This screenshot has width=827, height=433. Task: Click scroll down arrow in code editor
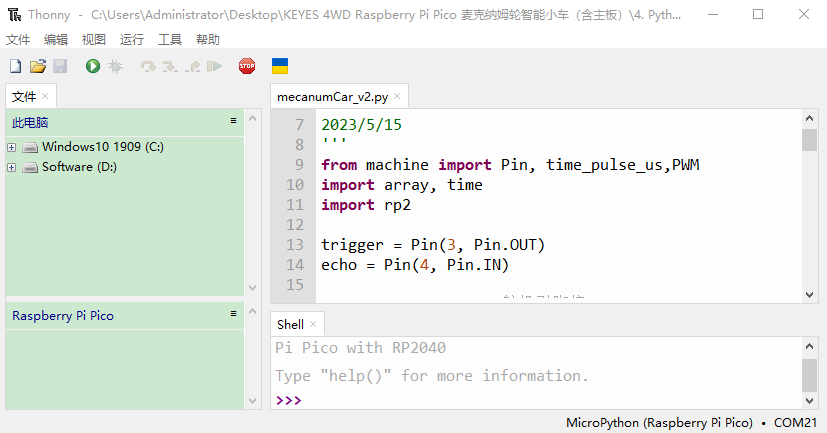810,295
